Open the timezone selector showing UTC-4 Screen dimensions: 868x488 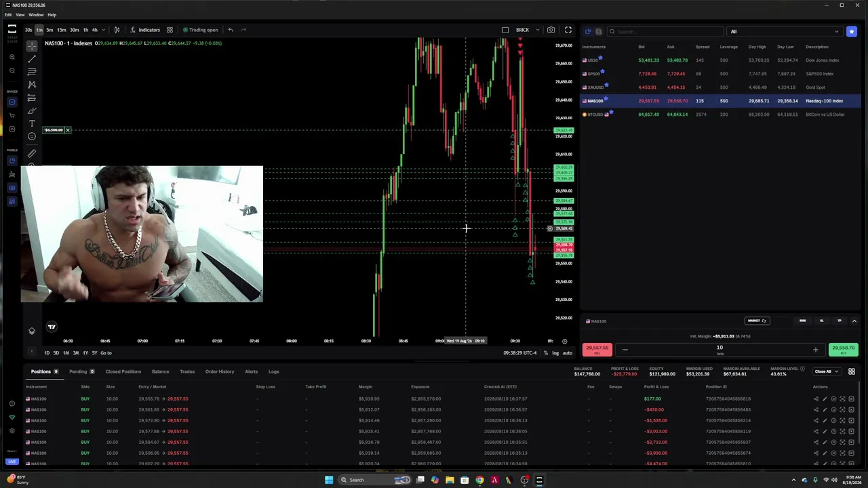(520, 352)
